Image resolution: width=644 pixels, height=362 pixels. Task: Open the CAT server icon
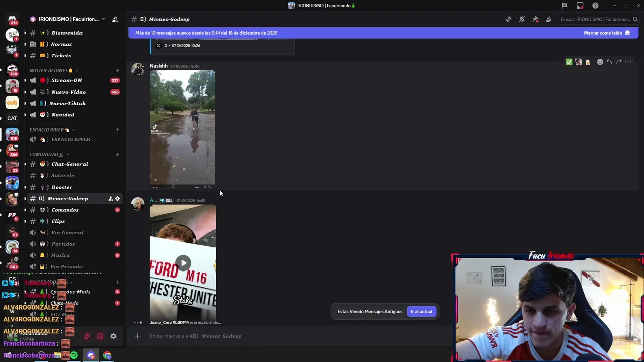click(12, 119)
